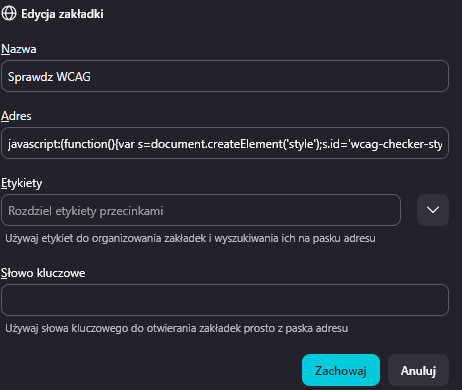This screenshot has height=390, width=462.
Task: Click the globe icon beside Edycja zakładki
Action: [9, 14]
